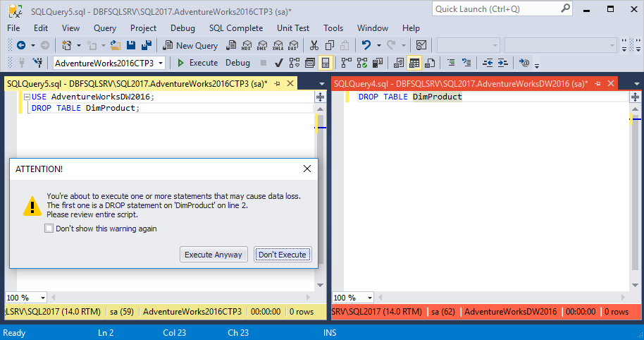Screen dimensions: 644x340
Task: Click the Parse checkmark icon
Action: (279, 63)
